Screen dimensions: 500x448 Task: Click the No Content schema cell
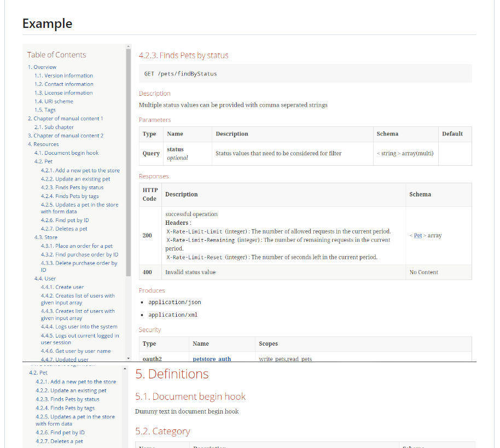tap(439, 272)
